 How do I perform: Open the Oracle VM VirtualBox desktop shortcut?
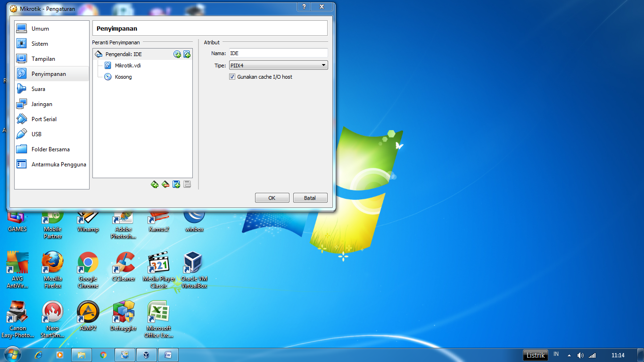(194, 270)
